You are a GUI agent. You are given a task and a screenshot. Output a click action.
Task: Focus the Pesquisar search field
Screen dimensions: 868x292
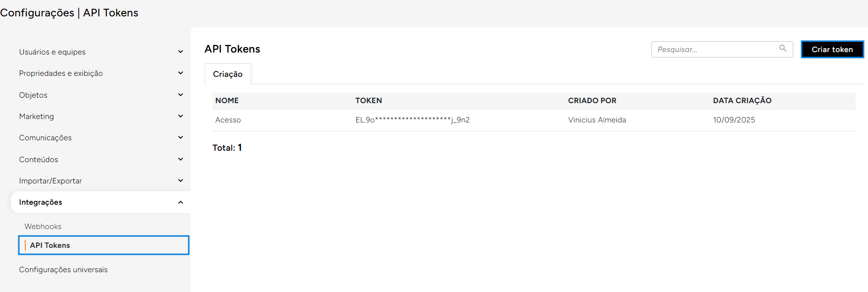[713, 50]
